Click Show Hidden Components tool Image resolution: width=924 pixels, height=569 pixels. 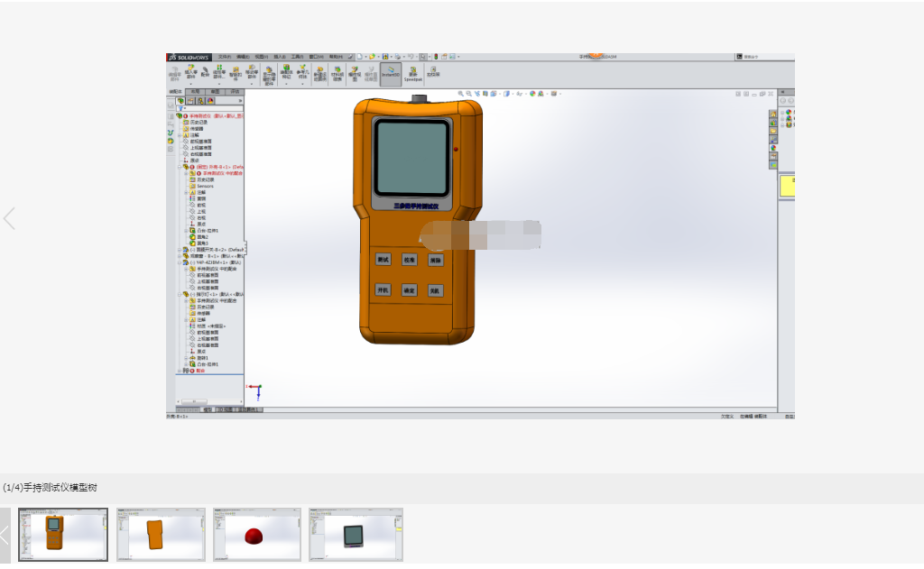(269, 76)
